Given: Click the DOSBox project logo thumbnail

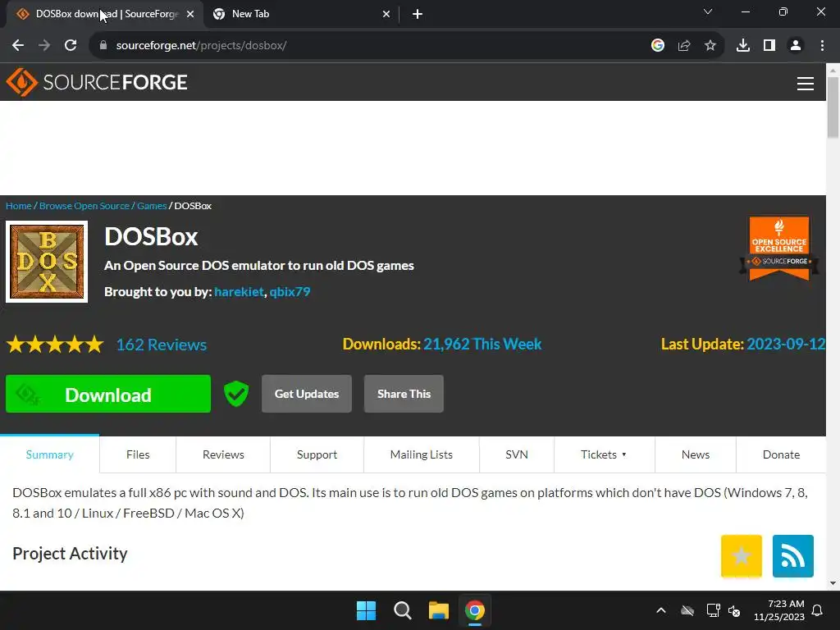Looking at the screenshot, I should pos(47,262).
